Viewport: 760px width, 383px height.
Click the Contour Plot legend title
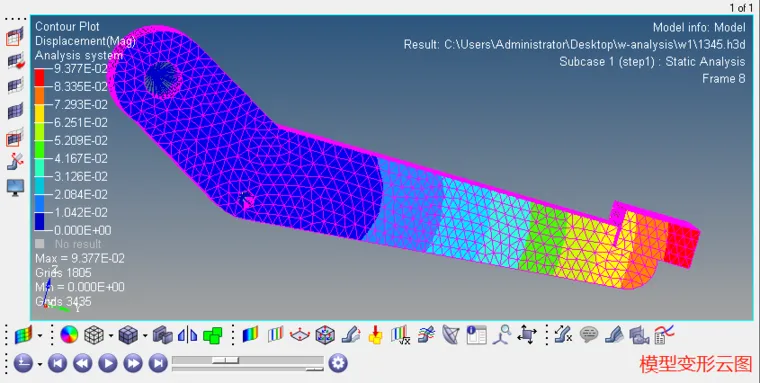[67, 26]
